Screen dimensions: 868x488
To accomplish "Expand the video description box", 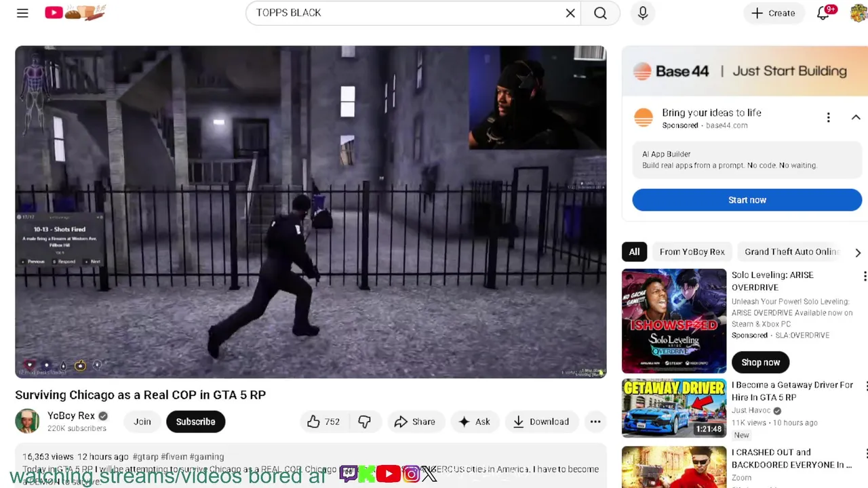I will pos(311,466).
